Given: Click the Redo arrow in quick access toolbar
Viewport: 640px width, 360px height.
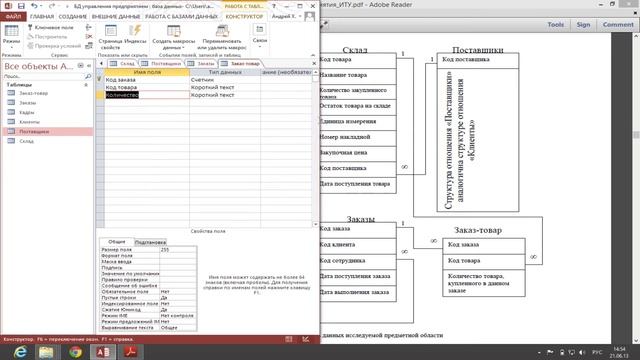Looking at the screenshot, I should [x=52, y=6].
